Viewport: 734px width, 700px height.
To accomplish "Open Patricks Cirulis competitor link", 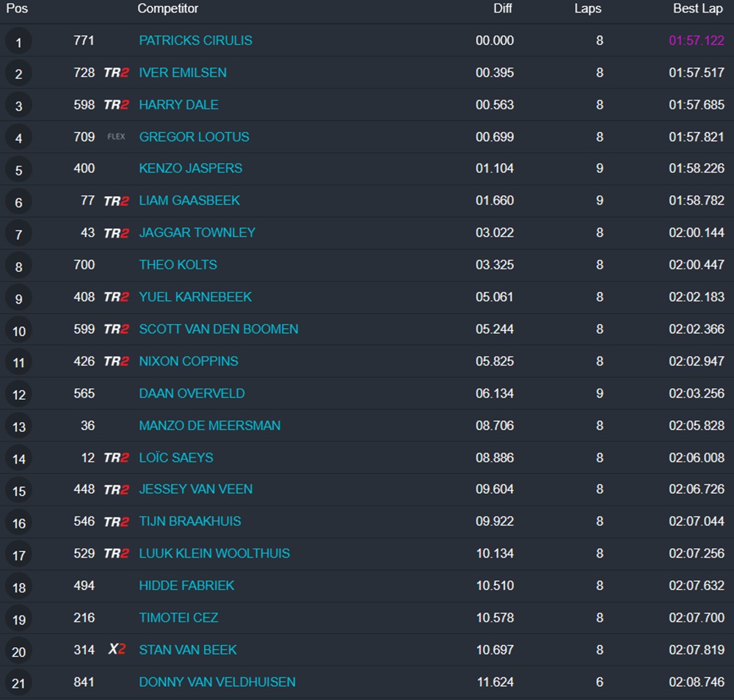I will [x=195, y=40].
